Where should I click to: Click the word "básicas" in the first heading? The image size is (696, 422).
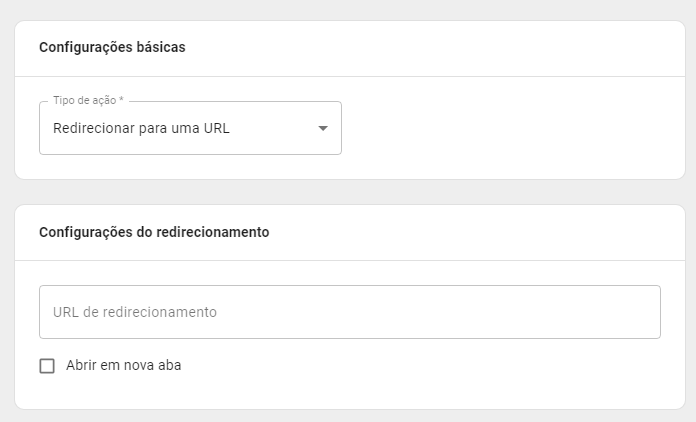coord(161,47)
